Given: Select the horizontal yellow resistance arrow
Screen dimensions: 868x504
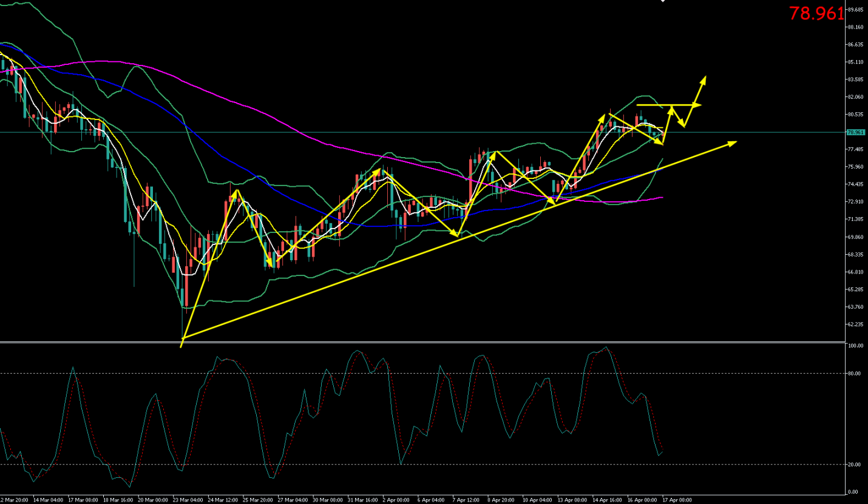Looking at the screenshot, I should click(x=668, y=105).
